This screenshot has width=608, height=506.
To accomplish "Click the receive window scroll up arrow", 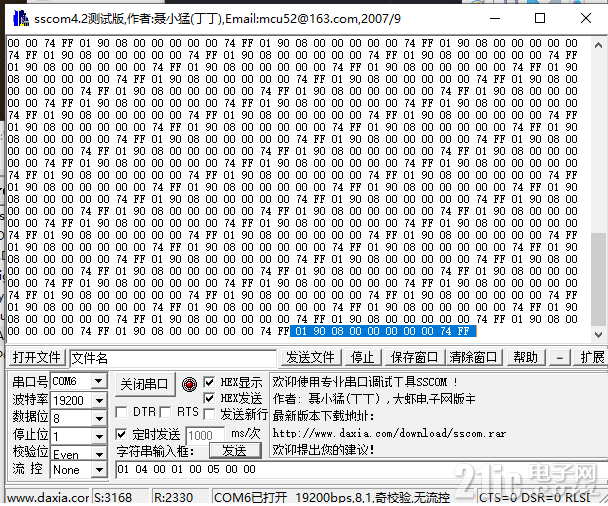I will click(x=598, y=45).
